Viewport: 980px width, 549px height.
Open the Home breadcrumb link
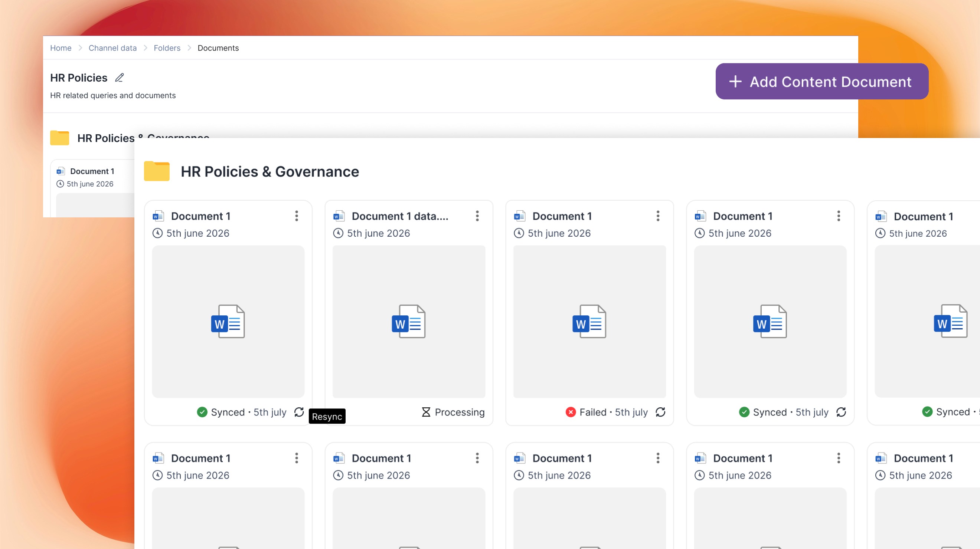(x=61, y=48)
